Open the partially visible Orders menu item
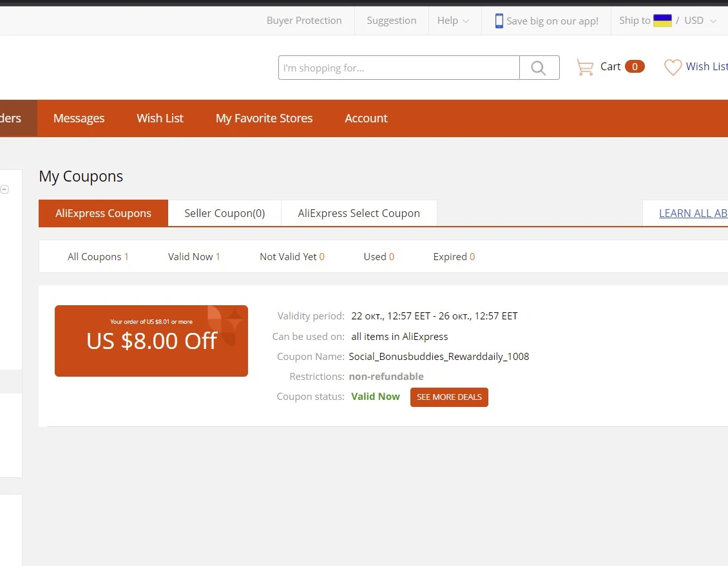Screen dimensions: 728x566 tap(17, 118)
